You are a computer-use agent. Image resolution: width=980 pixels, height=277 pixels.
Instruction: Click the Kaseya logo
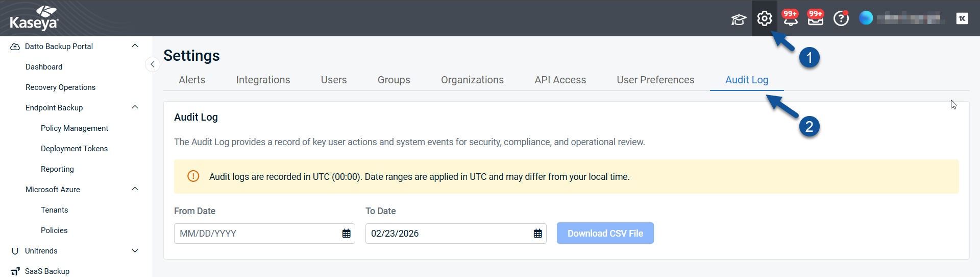tap(34, 18)
